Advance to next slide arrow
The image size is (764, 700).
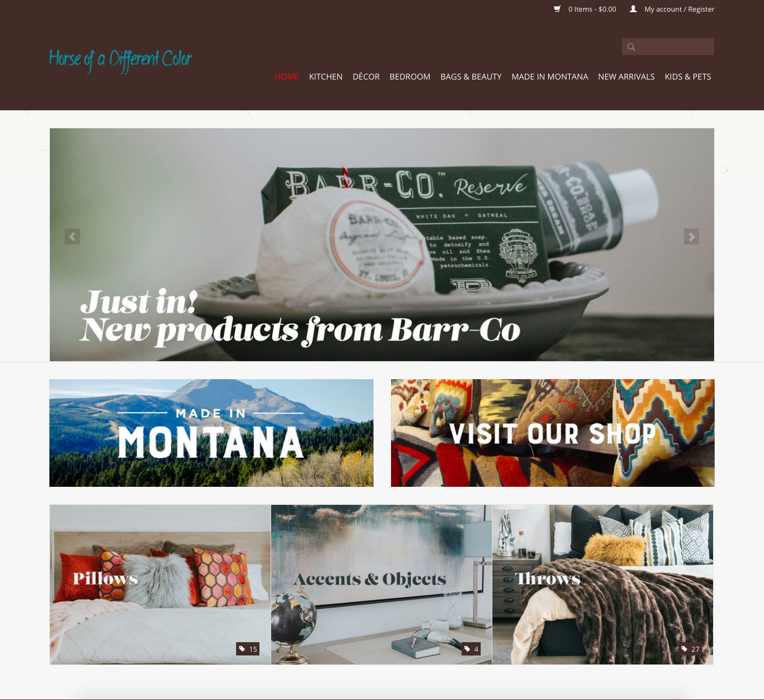click(691, 237)
